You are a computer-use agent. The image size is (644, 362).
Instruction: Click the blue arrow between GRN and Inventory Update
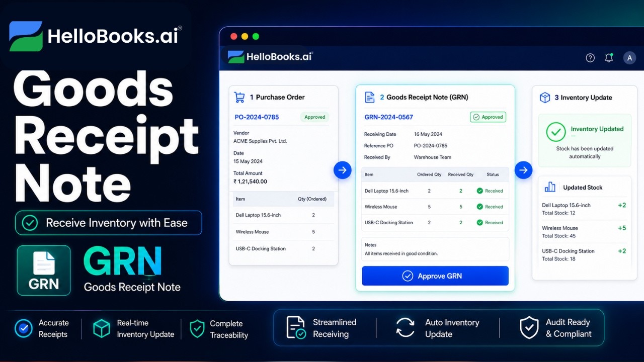523,170
